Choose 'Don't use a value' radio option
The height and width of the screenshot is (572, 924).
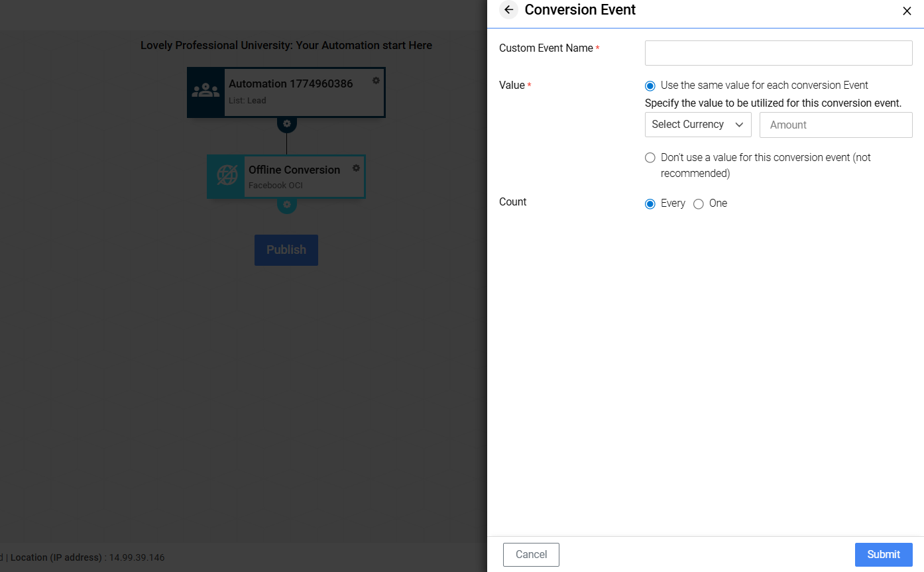650,158
